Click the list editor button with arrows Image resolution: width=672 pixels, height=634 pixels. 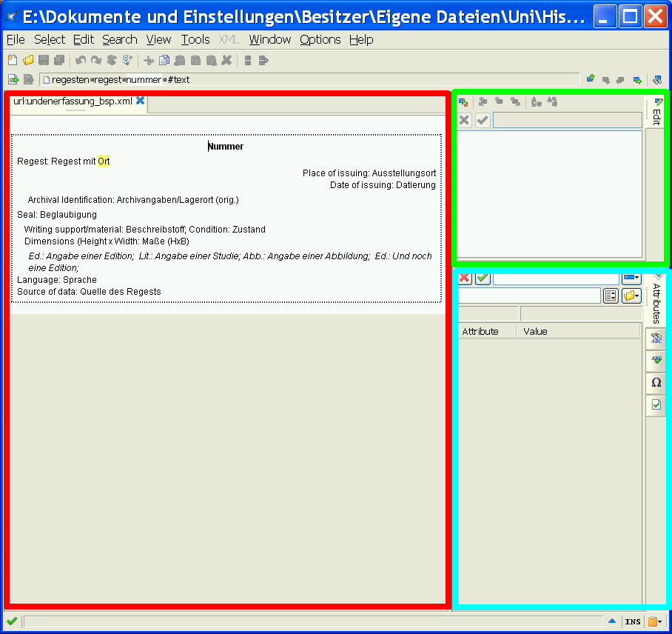[611, 296]
